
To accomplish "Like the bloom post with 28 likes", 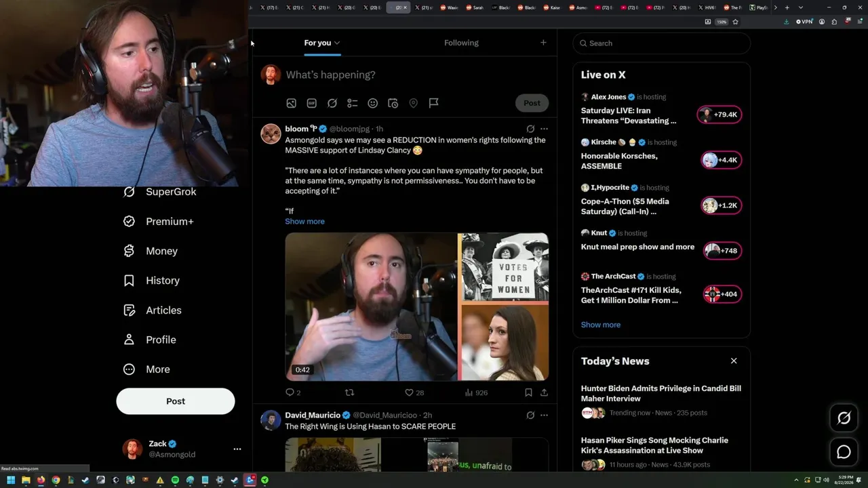I will point(414,392).
